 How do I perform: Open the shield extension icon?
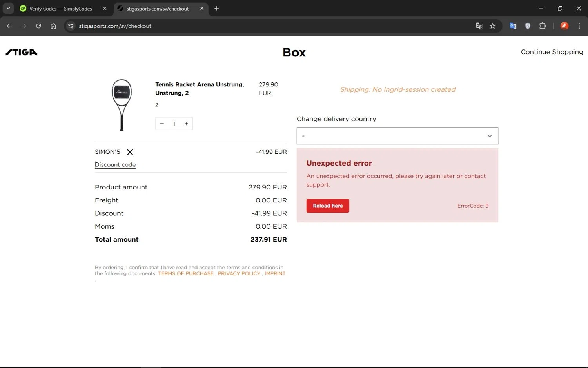(528, 26)
